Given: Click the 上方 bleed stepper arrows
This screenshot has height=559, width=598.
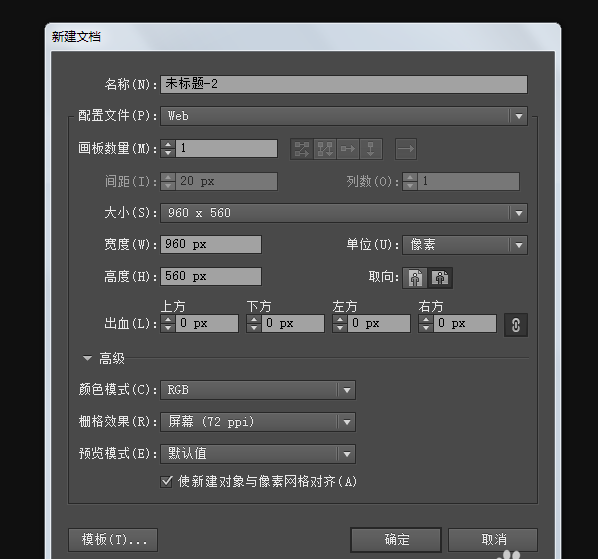Looking at the screenshot, I should 168,323.
